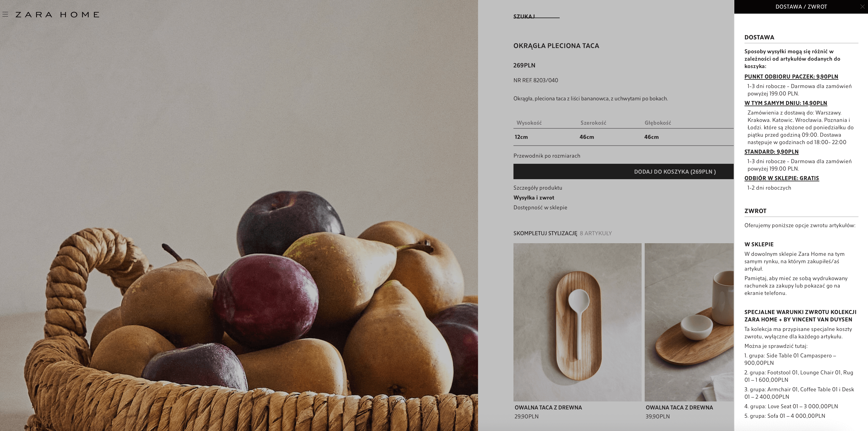Select Wysyłka i zwrot link

pos(534,198)
